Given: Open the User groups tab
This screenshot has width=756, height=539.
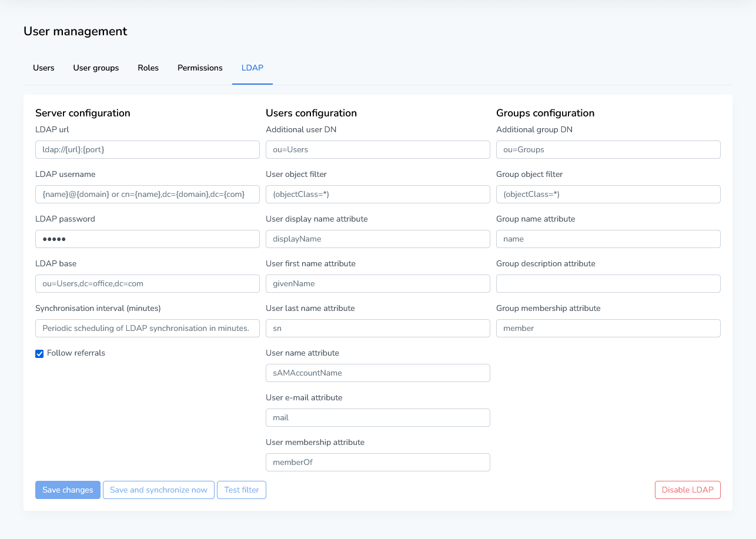Looking at the screenshot, I should point(96,68).
